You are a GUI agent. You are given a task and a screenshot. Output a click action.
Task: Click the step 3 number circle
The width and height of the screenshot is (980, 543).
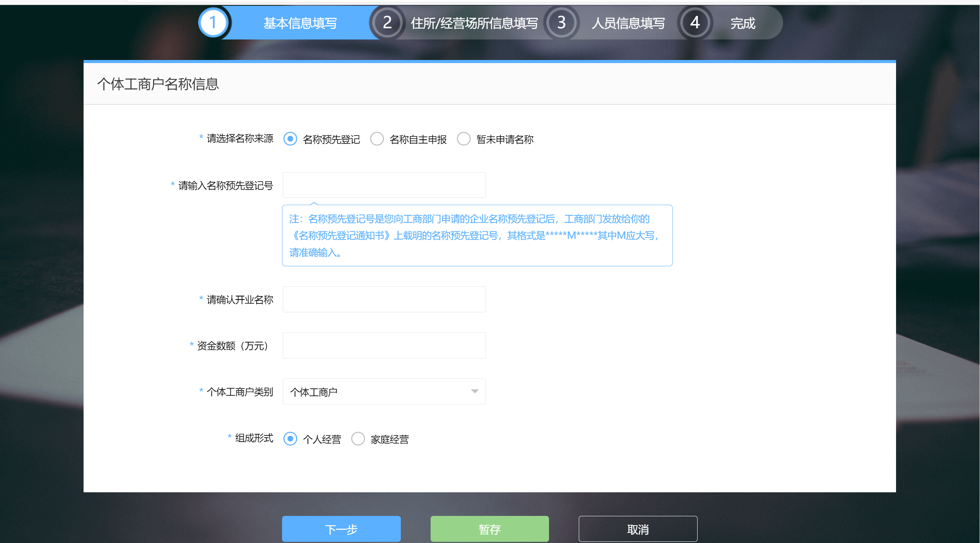pyautogui.click(x=561, y=23)
